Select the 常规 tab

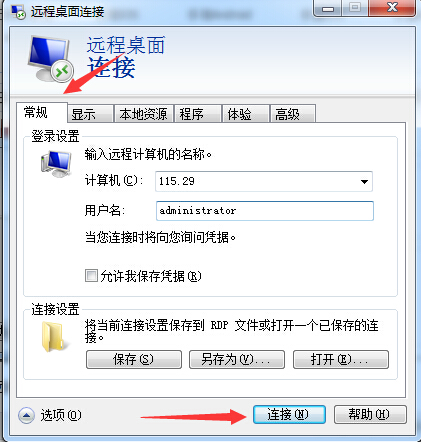42,113
